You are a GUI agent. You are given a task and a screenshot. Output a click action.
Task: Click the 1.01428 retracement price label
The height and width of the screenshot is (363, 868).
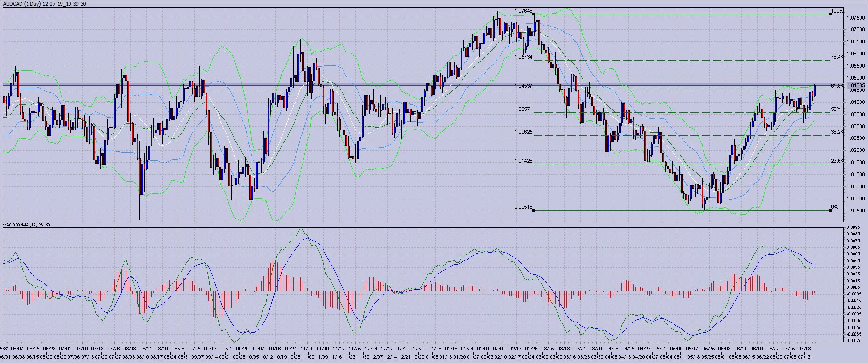click(523, 161)
